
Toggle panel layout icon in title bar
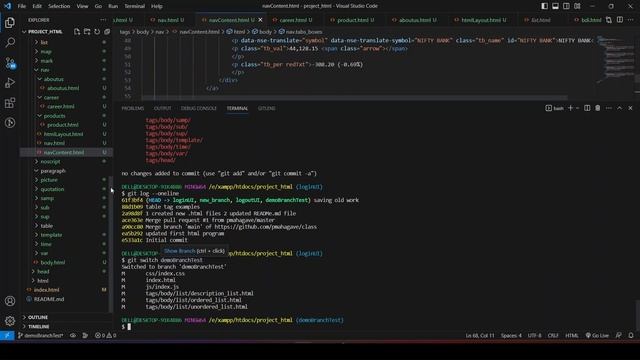click(x=556, y=6)
